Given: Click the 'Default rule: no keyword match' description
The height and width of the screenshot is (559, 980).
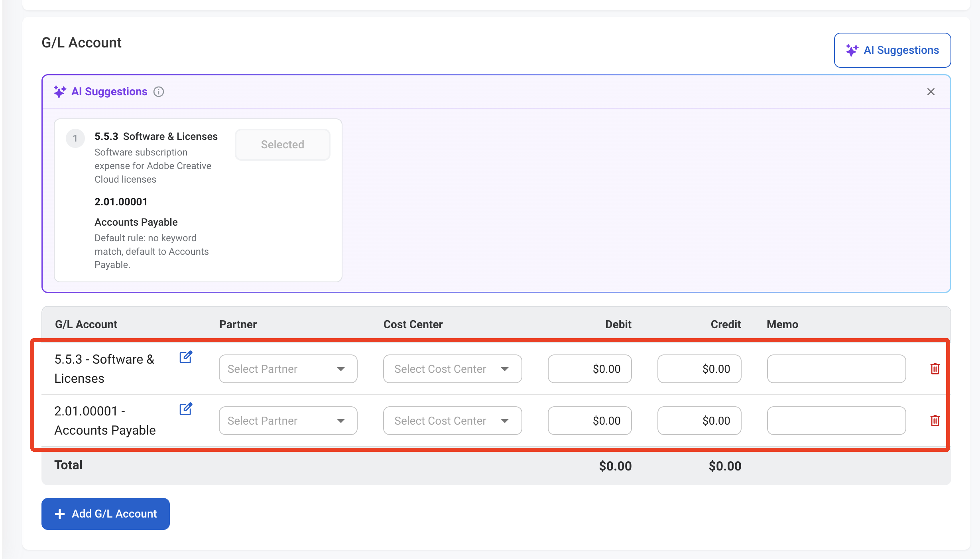Looking at the screenshot, I should (x=152, y=251).
